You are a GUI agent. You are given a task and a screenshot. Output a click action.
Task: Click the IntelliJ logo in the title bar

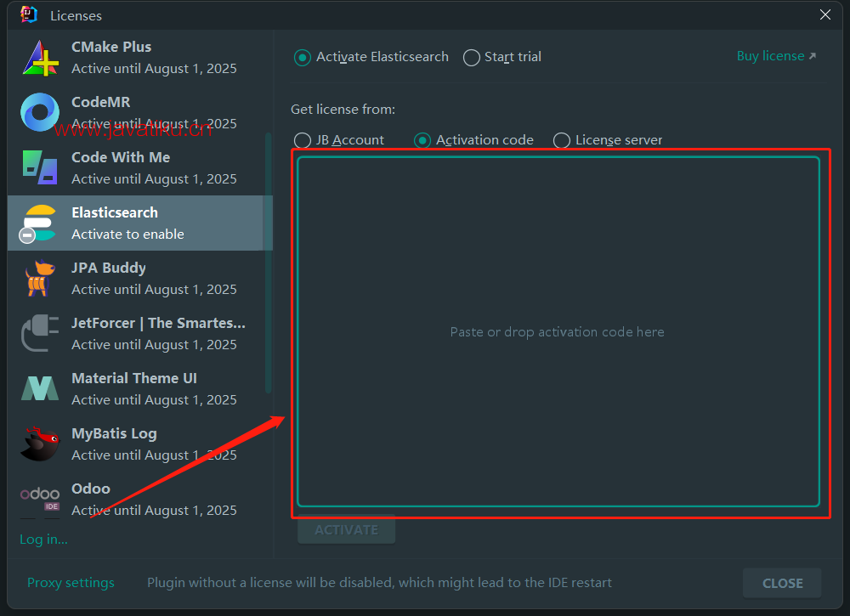click(29, 14)
